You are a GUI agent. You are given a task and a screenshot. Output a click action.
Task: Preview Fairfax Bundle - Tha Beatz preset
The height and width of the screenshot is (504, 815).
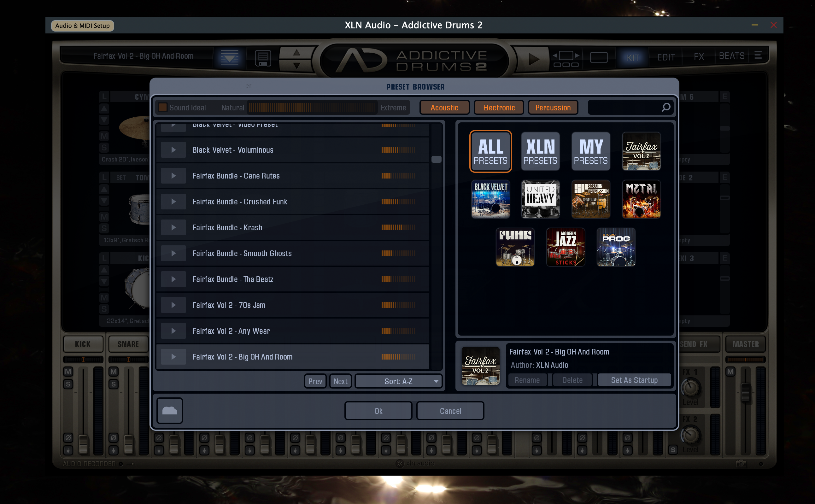tap(173, 279)
